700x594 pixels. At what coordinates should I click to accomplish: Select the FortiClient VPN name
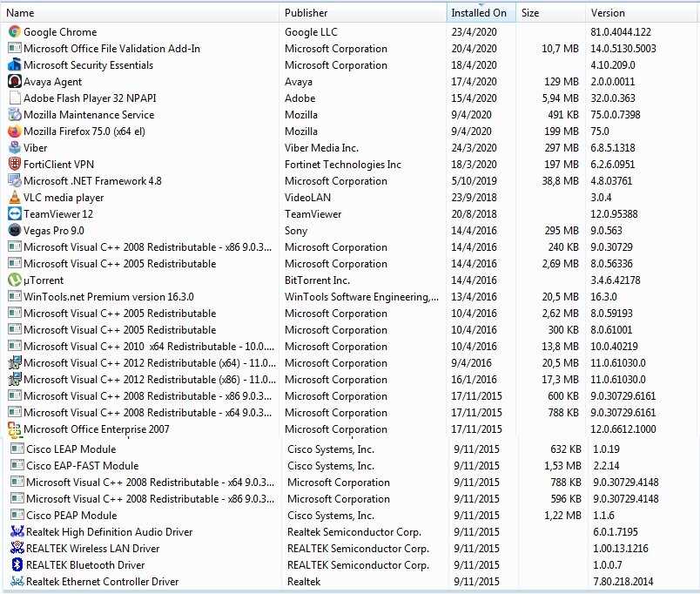click(58, 165)
